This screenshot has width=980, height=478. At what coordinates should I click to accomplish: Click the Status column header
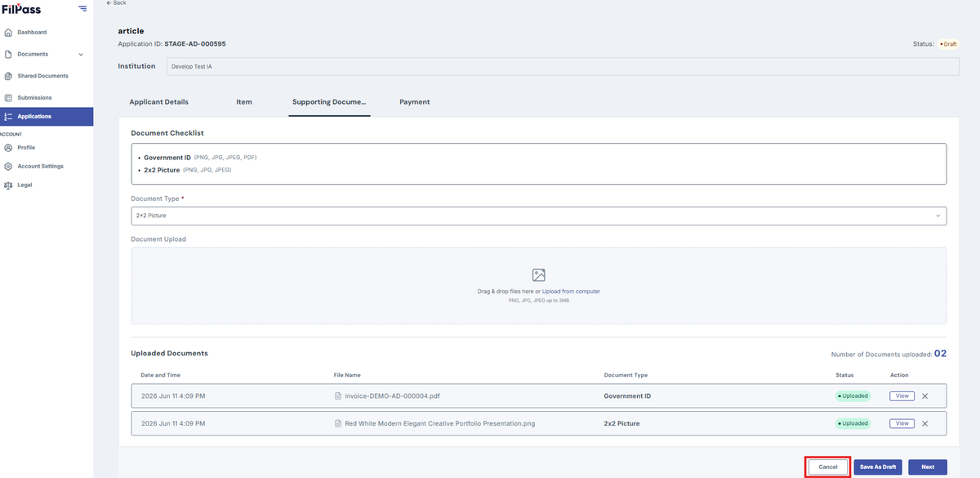tap(844, 375)
